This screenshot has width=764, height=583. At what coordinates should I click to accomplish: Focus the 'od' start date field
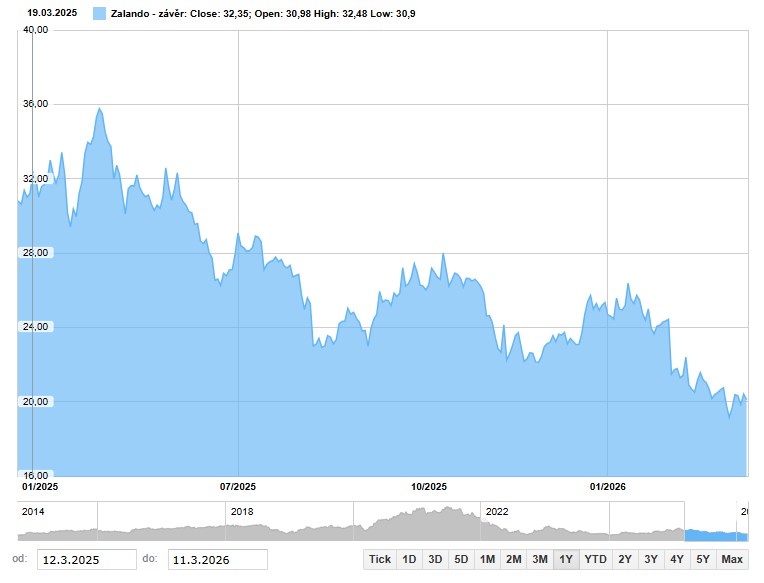(x=86, y=560)
